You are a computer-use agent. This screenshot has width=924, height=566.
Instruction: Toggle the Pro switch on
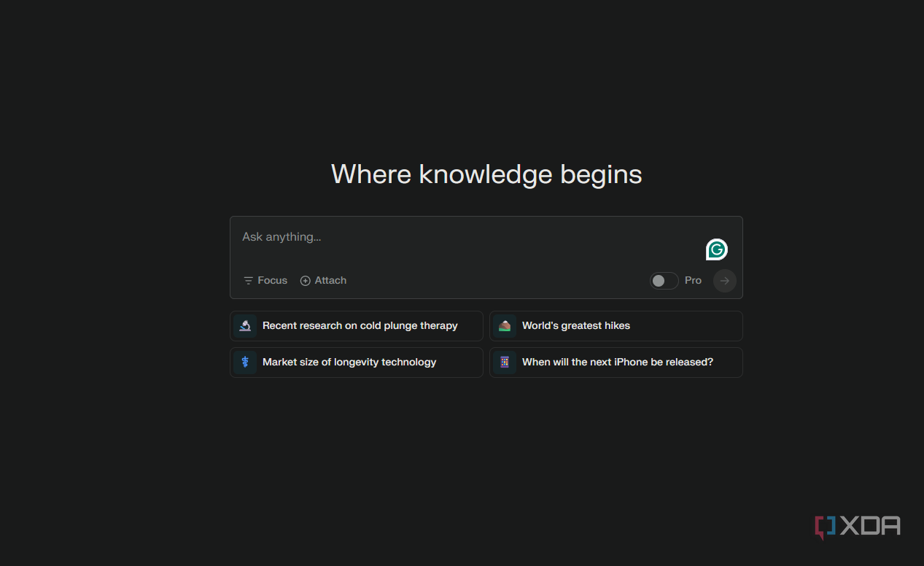pos(664,281)
